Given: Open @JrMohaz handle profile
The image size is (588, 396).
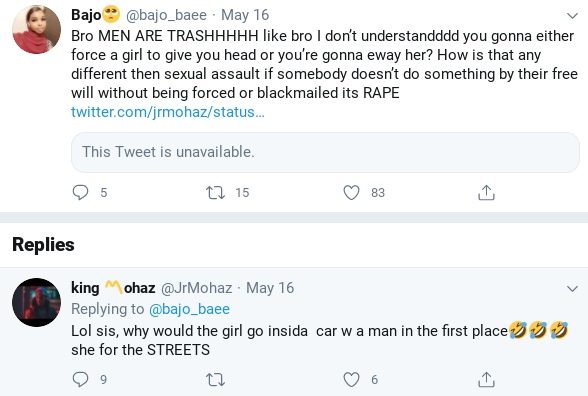Looking at the screenshot, I should tap(196, 288).
